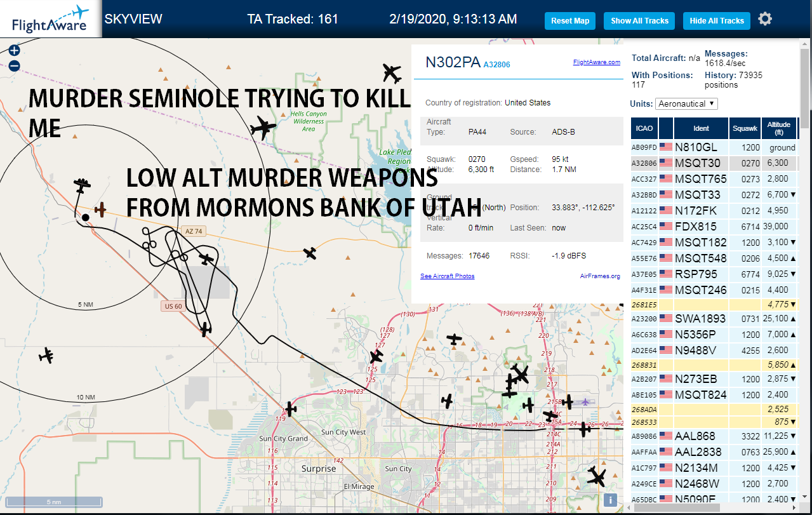Open the FlightAware.com link
Image resolution: width=812 pixels, height=515 pixels.
tap(596, 62)
